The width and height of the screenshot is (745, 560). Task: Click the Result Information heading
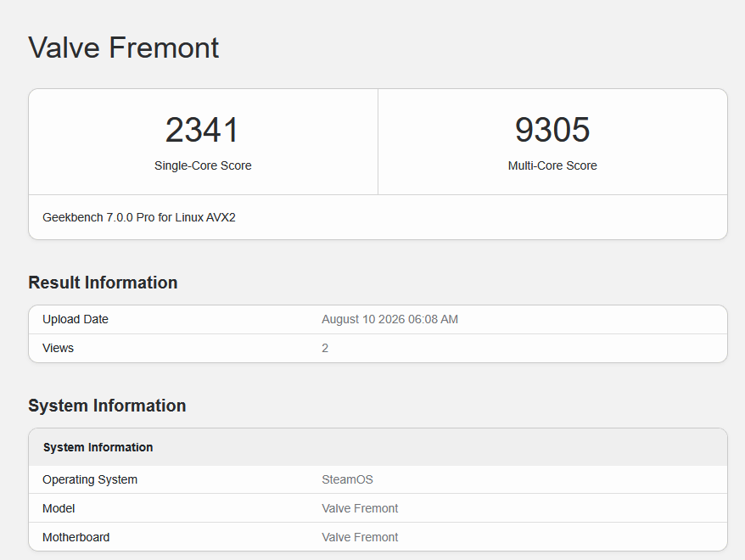point(103,283)
